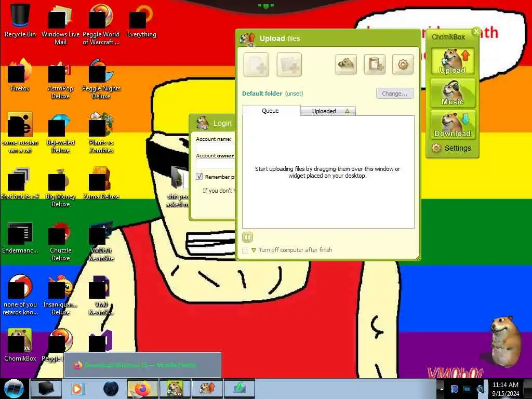Image resolution: width=532 pixels, height=399 pixels.
Task: Toggle Remember checkbox in Login window
Action: tap(199, 177)
